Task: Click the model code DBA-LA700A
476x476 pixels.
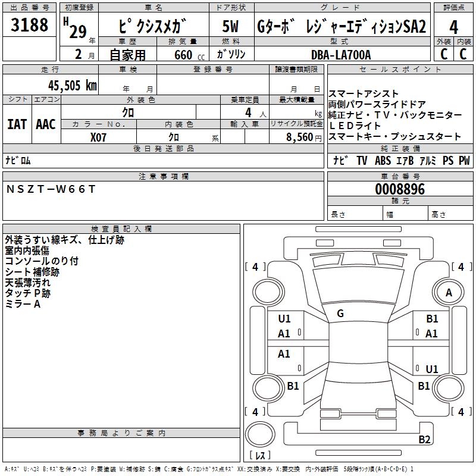Action: 341,55
